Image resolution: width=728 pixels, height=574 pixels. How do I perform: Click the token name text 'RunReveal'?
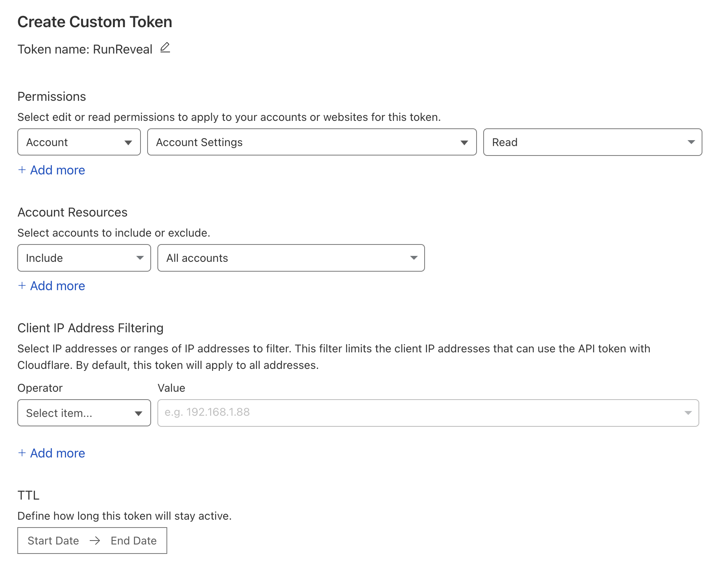123,50
